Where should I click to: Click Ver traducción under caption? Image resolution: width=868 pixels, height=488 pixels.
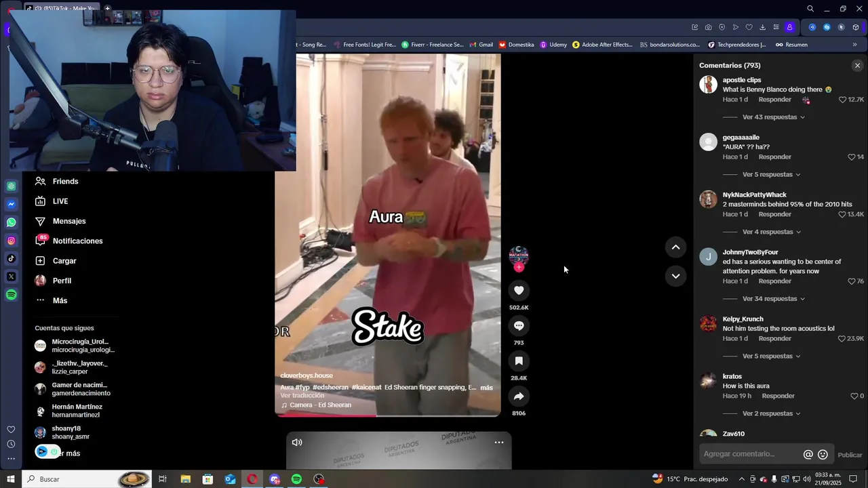pos(302,396)
